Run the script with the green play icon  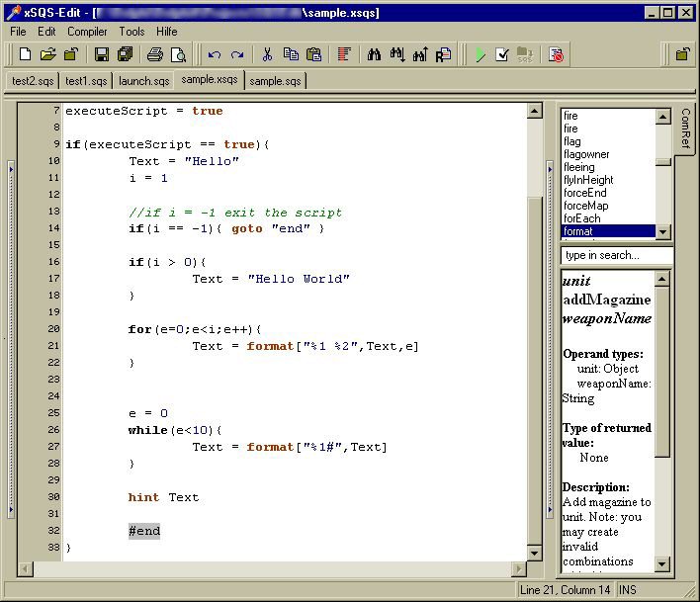[x=481, y=55]
